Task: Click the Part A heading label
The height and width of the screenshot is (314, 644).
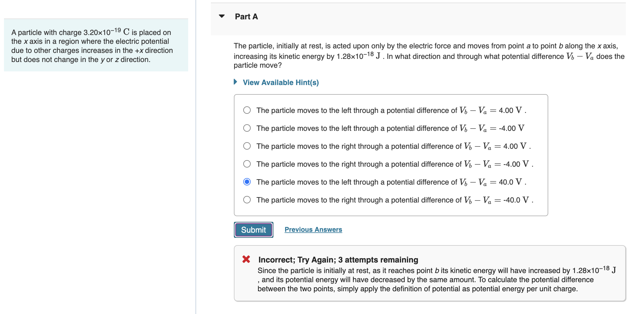Action: pyautogui.click(x=246, y=16)
